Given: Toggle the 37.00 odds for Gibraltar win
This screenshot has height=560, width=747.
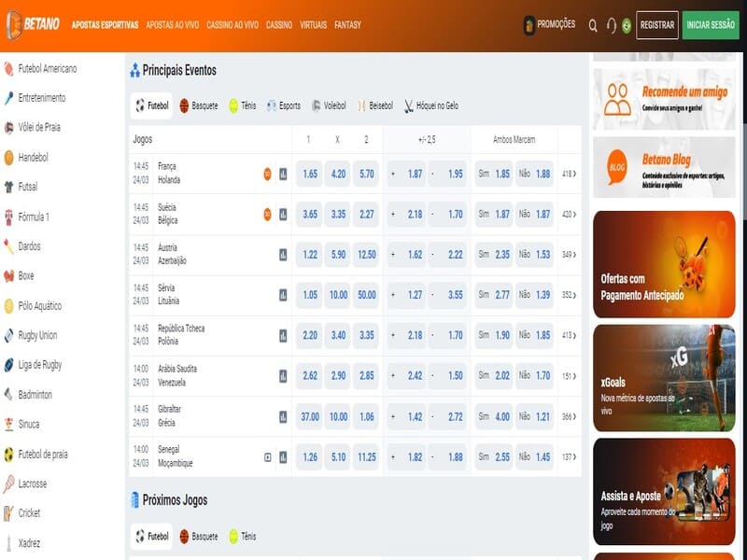Looking at the screenshot, I should click(x=310, y=417).
